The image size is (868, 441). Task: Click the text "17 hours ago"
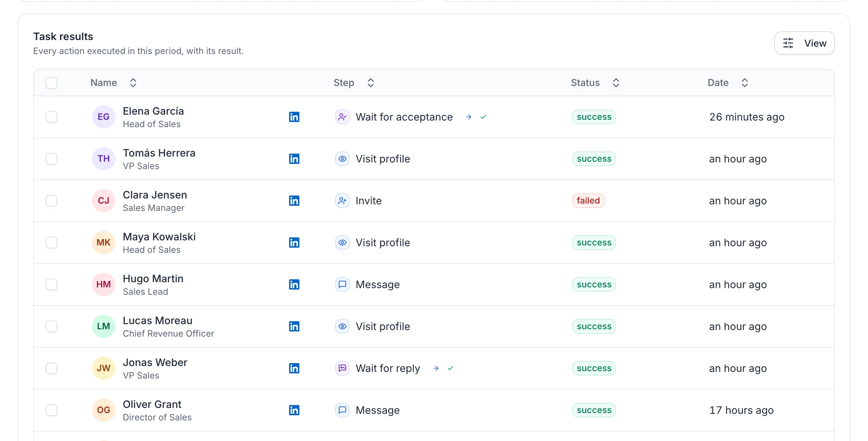point(741,410)
